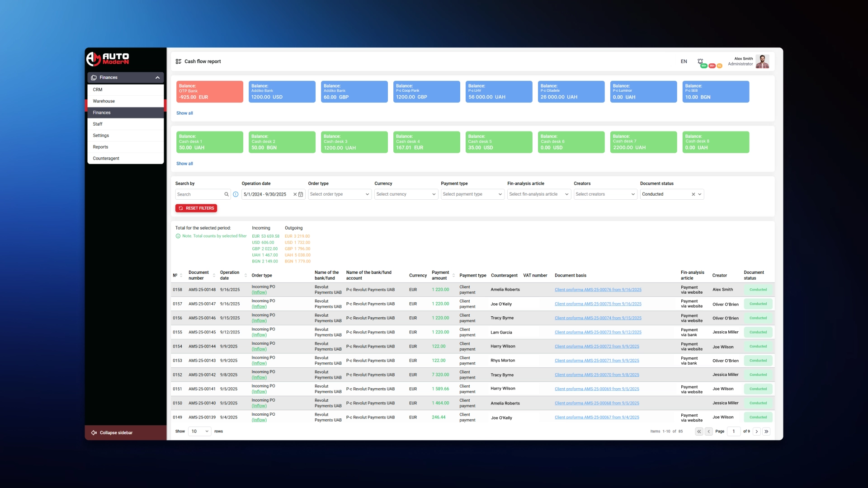
Task: Click the search magnifier icon
Action: click(226, 194)
